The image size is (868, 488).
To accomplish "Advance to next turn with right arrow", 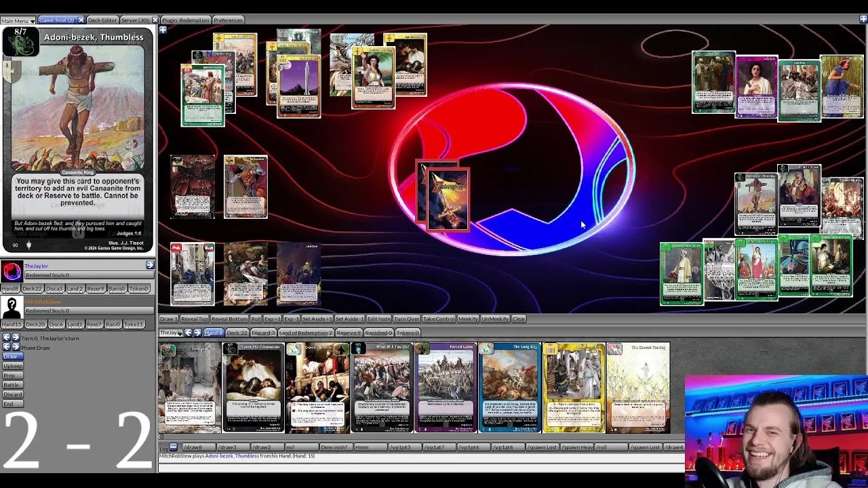I will coord(15,338).
